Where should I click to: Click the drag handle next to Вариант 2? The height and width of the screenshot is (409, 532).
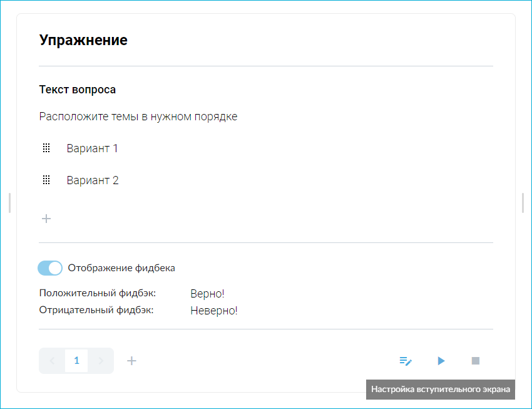click(46, 180)
